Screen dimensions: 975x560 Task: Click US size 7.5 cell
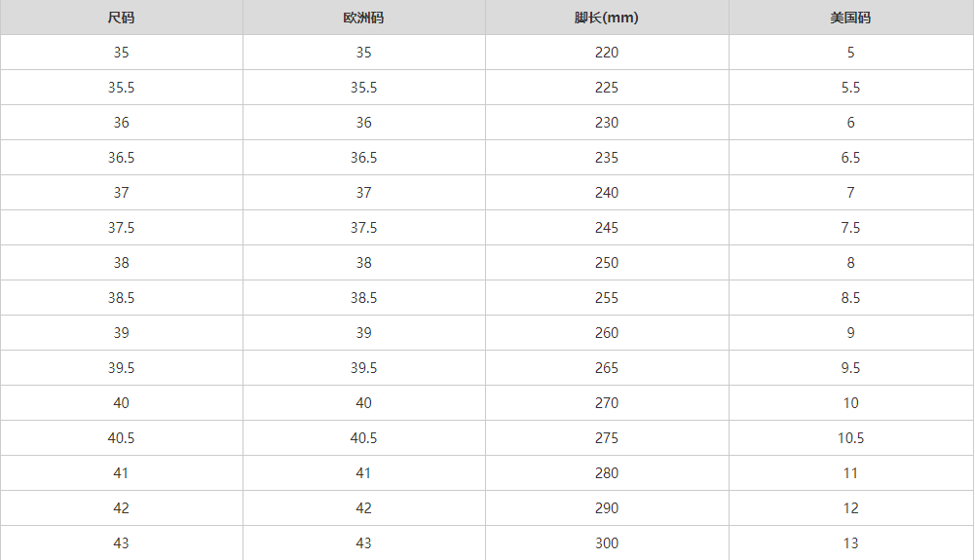tap(850, 228)
